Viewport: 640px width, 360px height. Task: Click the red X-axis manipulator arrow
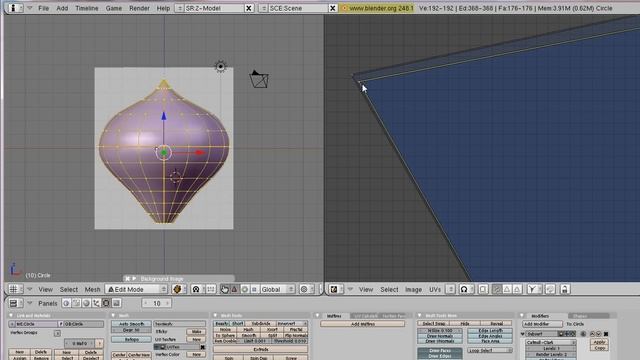(x=200, y=153)
